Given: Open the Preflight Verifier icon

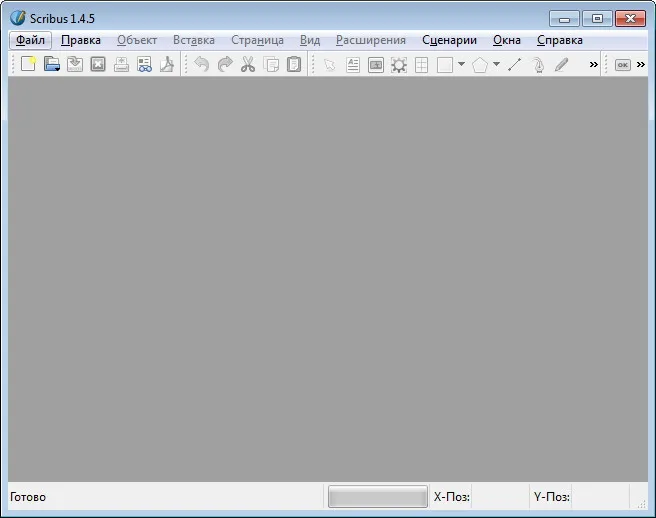Looking at the screenshot, I should coord(144,64).
